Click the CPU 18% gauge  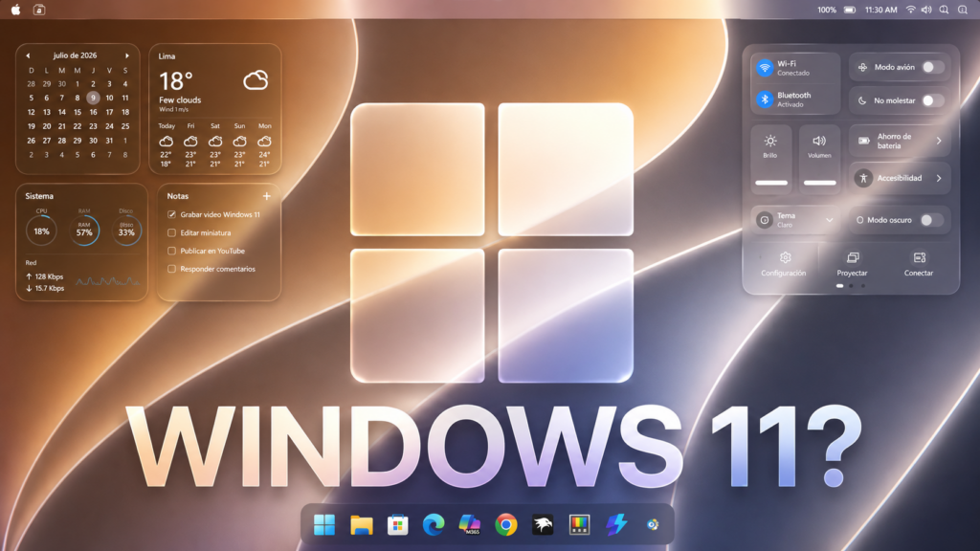(x=41, y=231)
